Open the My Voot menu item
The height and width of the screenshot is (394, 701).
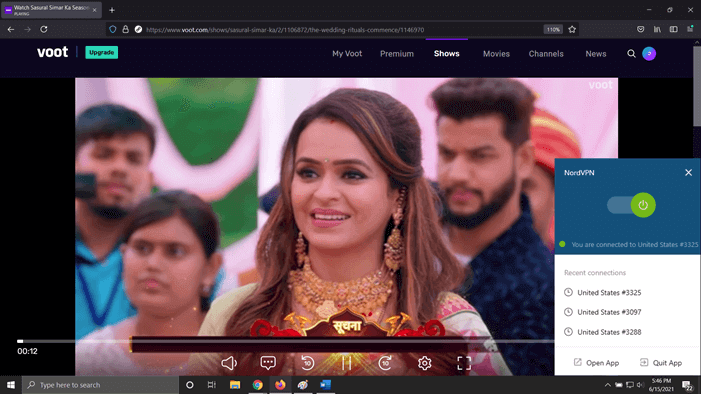click(x=347, y=54)
